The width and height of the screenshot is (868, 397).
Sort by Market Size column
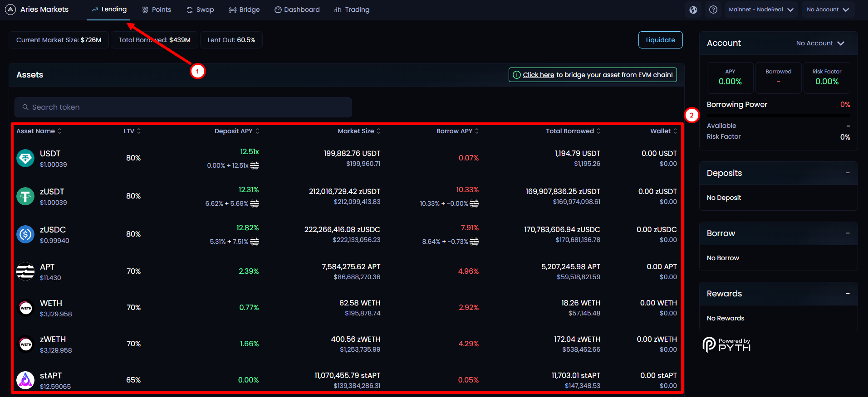[x=359, y=131]
